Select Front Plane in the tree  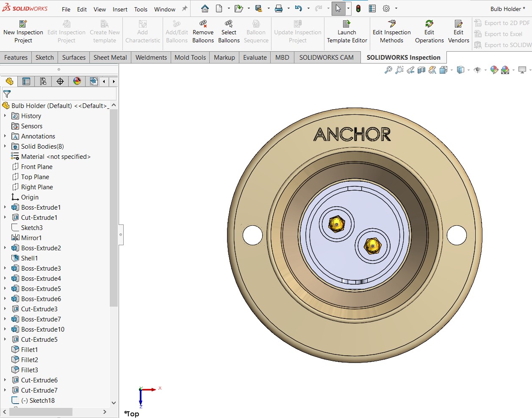(x=37, y=166)
